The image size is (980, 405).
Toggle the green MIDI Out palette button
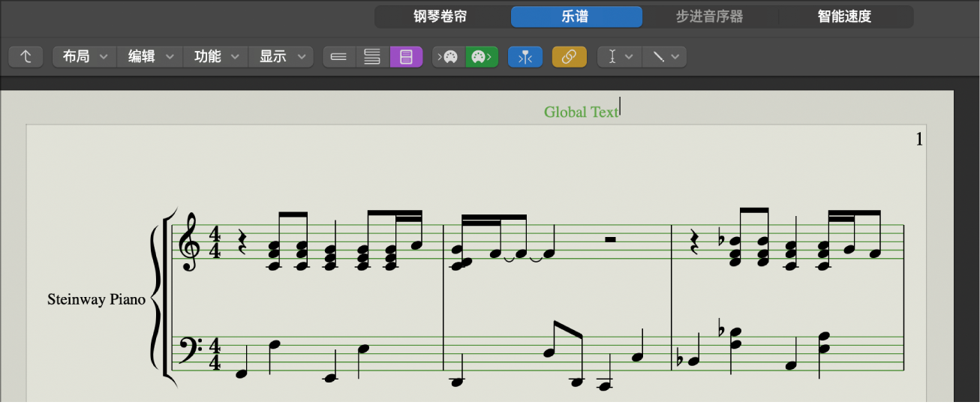482,56
